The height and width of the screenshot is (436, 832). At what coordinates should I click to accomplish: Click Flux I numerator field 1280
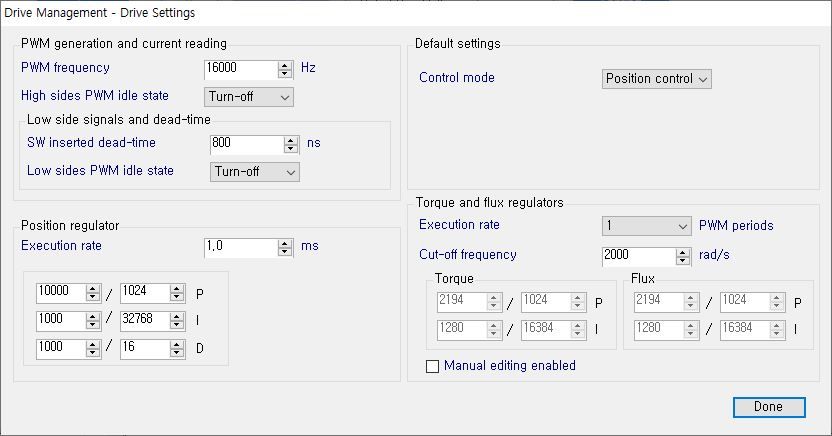pos(659,329)
